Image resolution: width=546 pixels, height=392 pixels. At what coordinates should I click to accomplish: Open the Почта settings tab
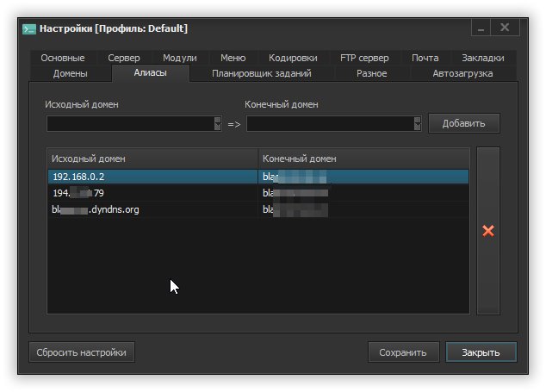tap(425, 58)
